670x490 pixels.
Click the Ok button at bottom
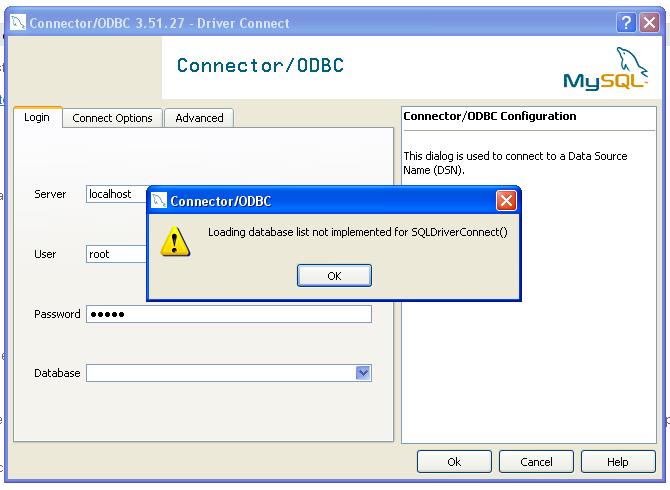[454, 462]
